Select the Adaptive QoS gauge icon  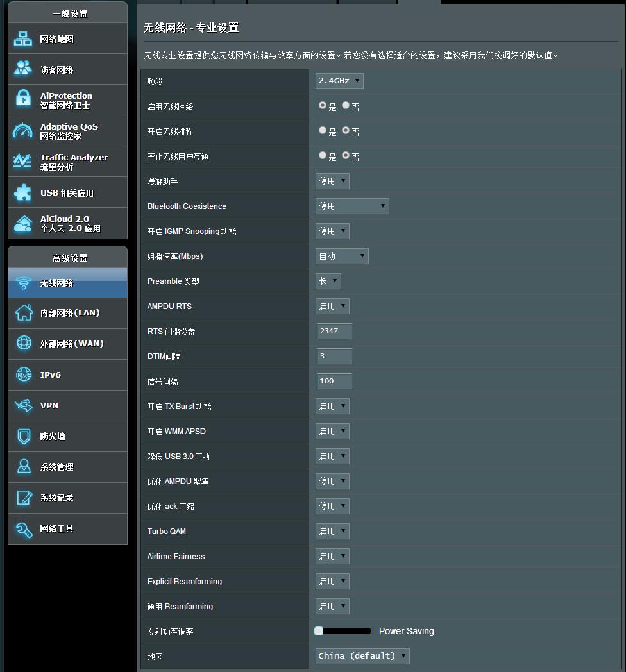pyautogui.click(x=22, y=131)
